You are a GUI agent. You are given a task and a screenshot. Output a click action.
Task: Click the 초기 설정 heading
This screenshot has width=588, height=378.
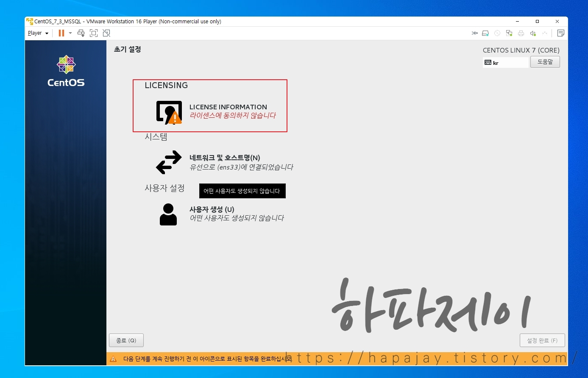[128, 49]
